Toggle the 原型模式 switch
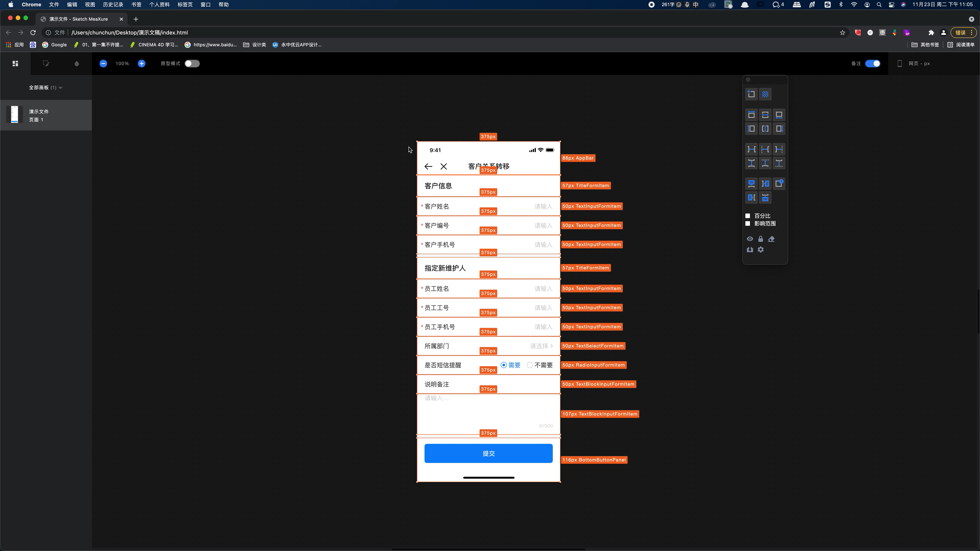 click(192, 64)
